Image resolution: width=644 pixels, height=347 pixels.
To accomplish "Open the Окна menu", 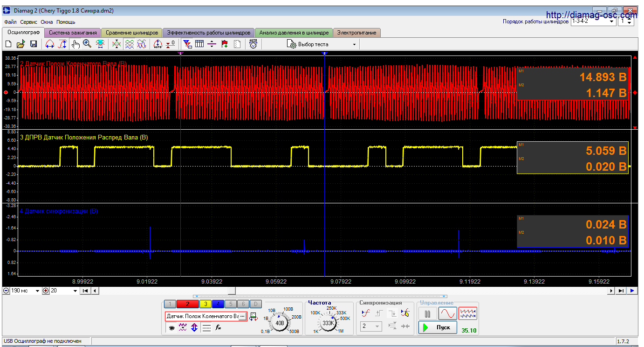I will coord(47,22).
